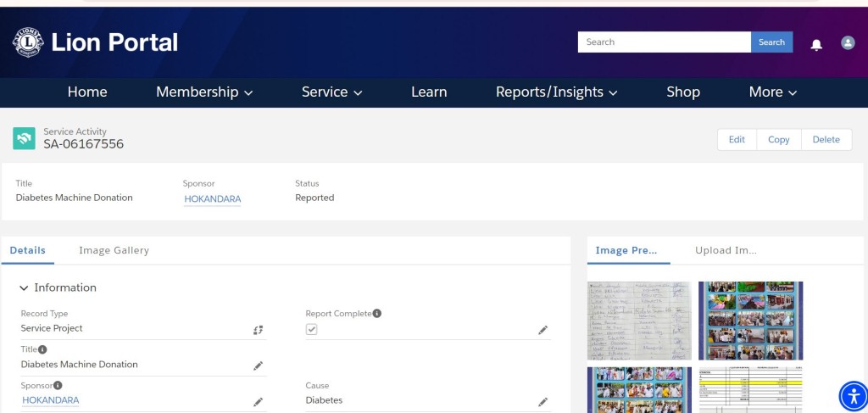Viewport: 868px width, 413px height.
Task: Open the handwritten list image thumbnail
Action: [639, 321]
